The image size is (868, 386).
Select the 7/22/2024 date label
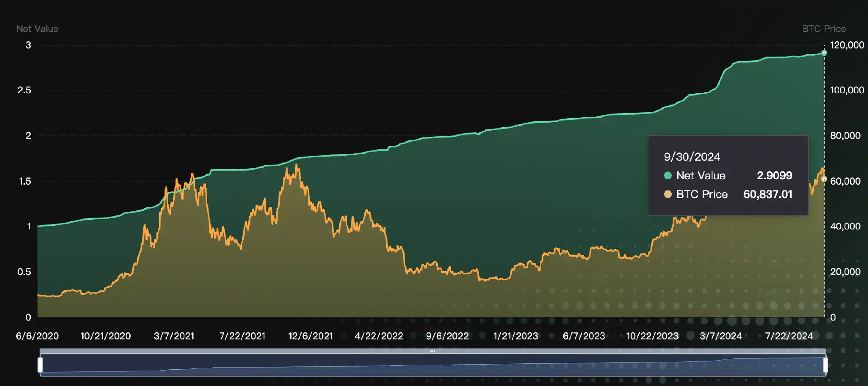click(788, 336)
